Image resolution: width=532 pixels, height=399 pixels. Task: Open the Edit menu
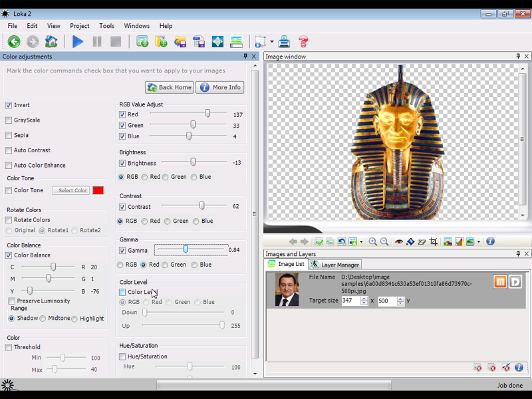coord(32,26)
